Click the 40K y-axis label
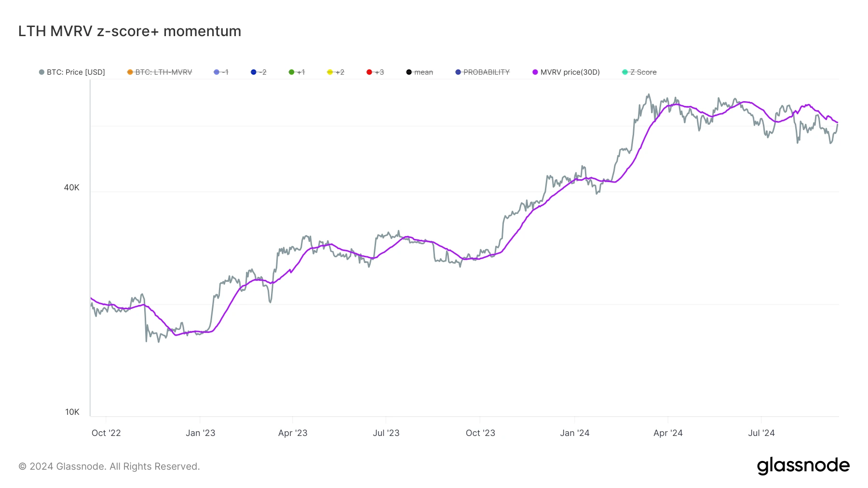 click(72, 187)
